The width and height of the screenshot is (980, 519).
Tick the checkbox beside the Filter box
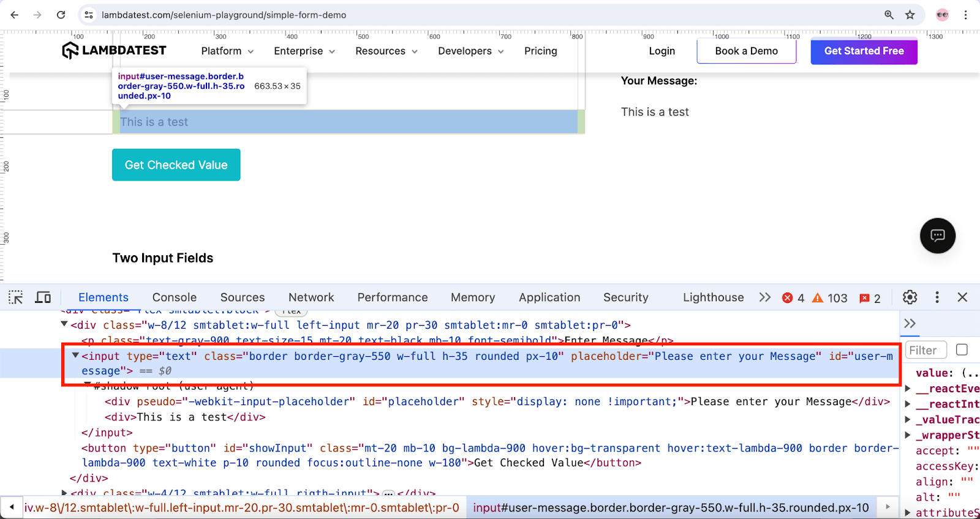[962, 349]
